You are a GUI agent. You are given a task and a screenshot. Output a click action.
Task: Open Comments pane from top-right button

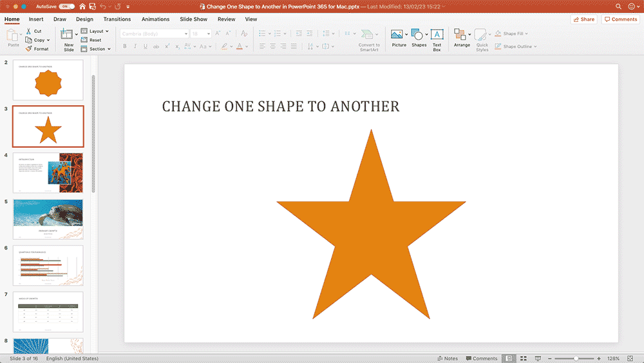click(x=620, y=19)
